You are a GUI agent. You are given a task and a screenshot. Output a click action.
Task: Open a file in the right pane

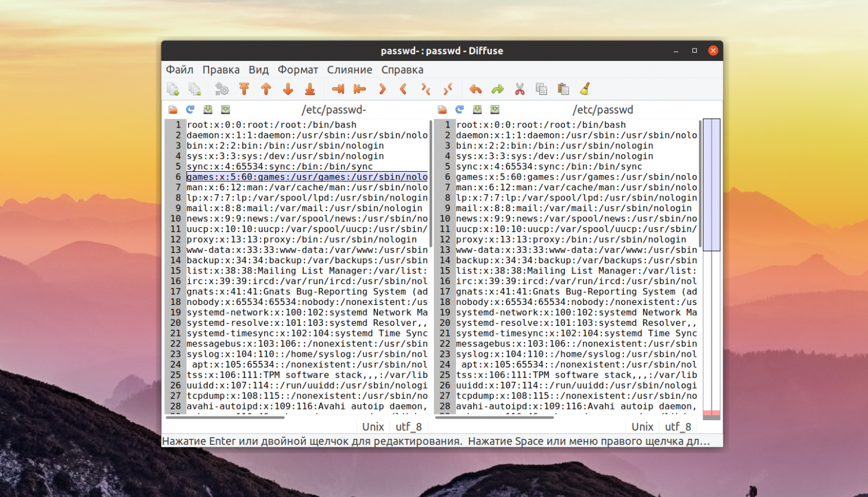coord(442,109)
